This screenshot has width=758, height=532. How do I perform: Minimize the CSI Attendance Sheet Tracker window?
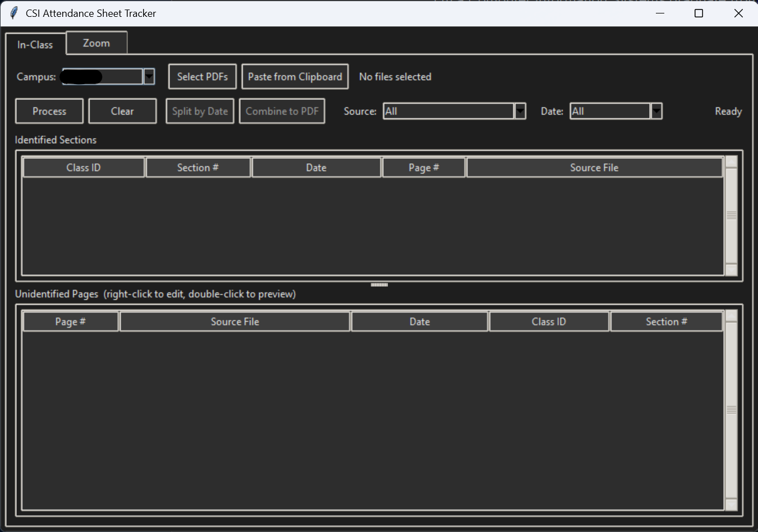(660, 13)
